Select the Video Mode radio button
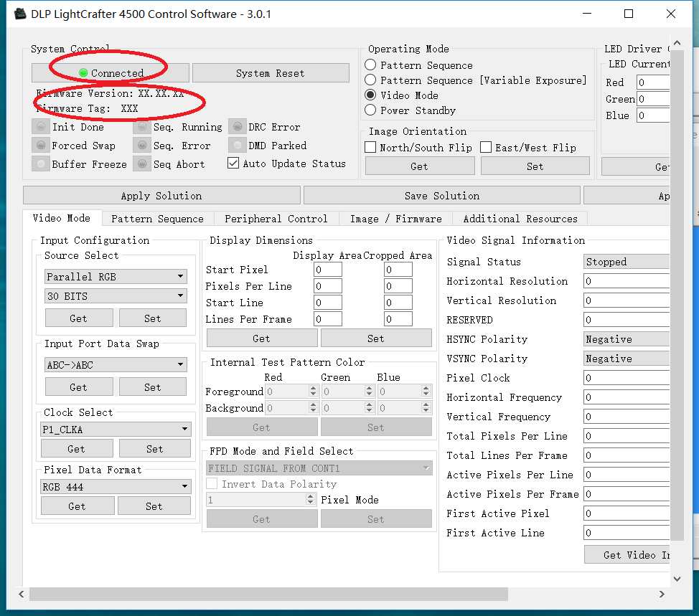Screen dimensions: 699x616 (x=370, y=95)
